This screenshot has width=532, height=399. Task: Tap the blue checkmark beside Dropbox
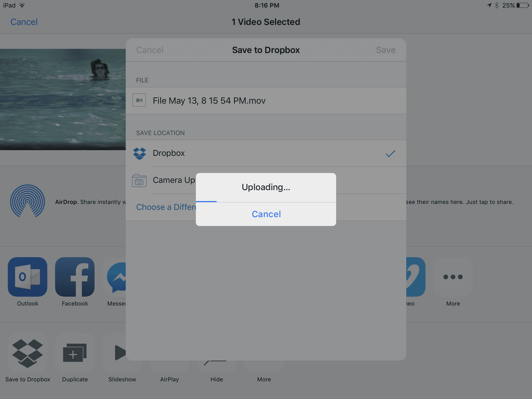tap(390, 154)
